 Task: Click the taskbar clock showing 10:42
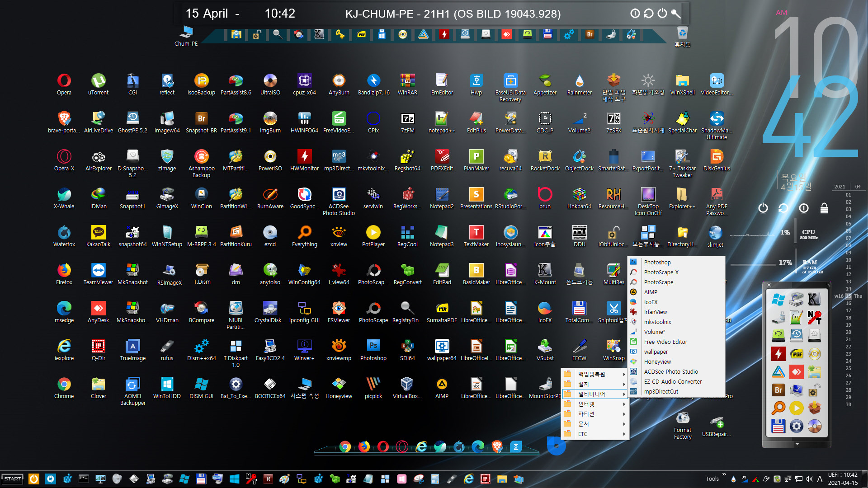(843, 479)
